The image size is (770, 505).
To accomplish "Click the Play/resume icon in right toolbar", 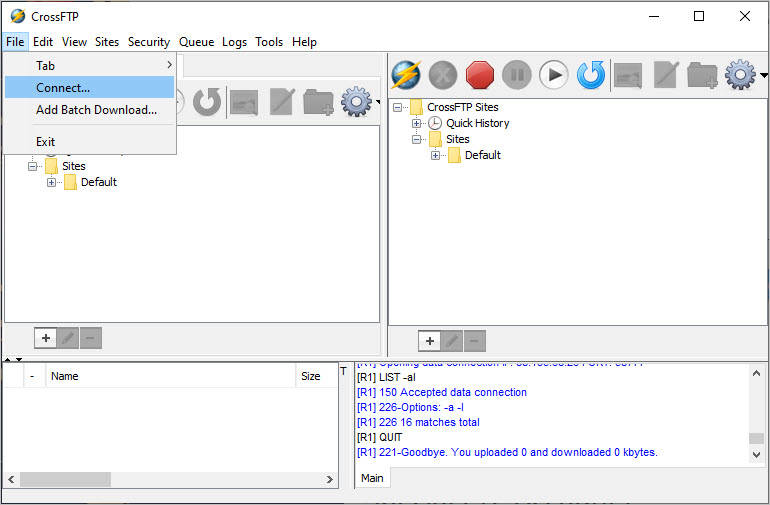I will (x=553, y=75).
